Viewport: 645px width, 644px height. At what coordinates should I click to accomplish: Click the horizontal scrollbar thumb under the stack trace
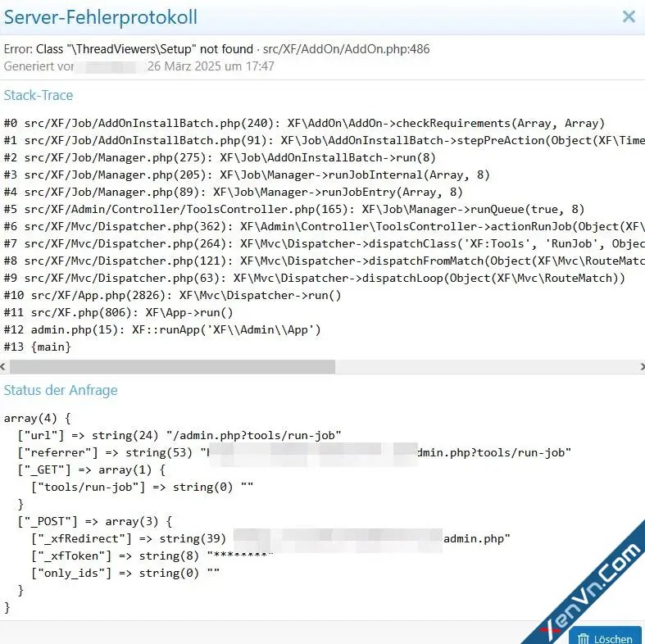click(x=172, y=366)
